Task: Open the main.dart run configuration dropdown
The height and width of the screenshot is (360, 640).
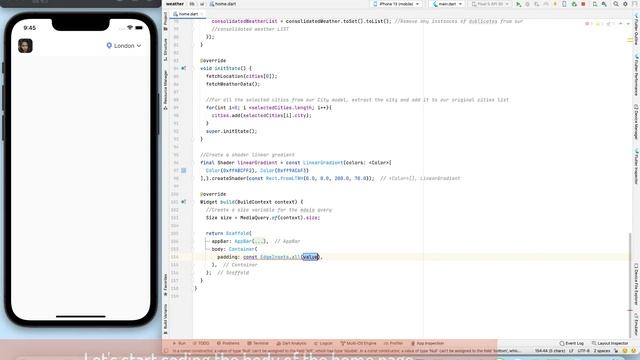Action: 447,4
